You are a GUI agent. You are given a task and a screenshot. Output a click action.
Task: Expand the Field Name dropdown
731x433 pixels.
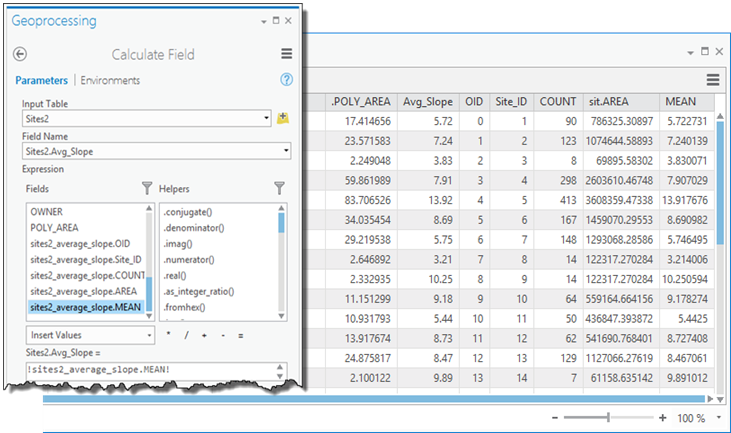pyautogui.click(x=286, y=152)
